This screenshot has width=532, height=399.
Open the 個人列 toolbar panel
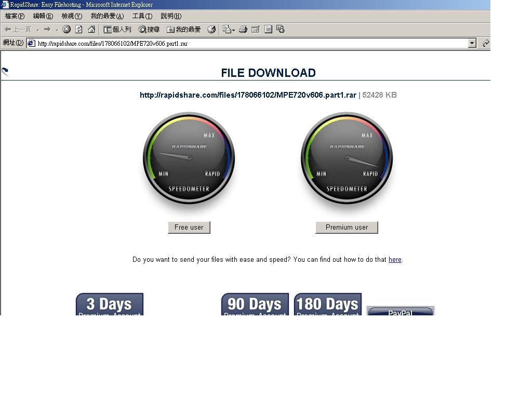click(x=117, y=30)
